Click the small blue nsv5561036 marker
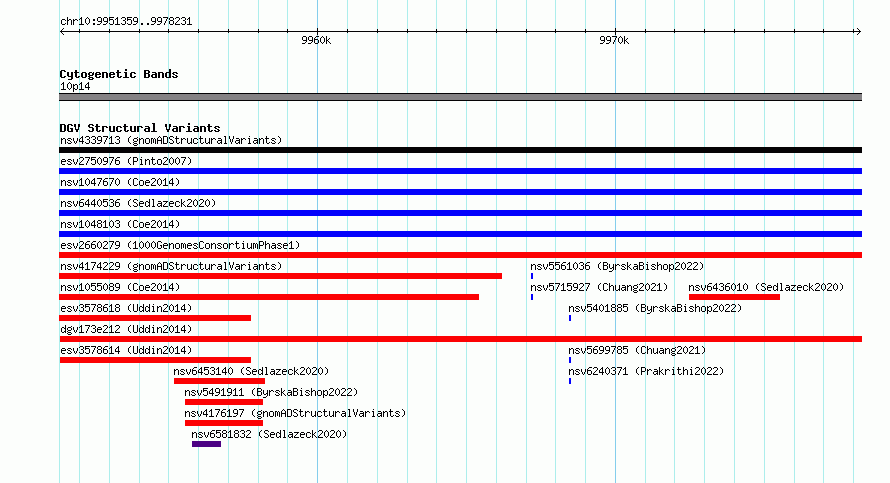 pyautogui.click(x=532, y=276)
